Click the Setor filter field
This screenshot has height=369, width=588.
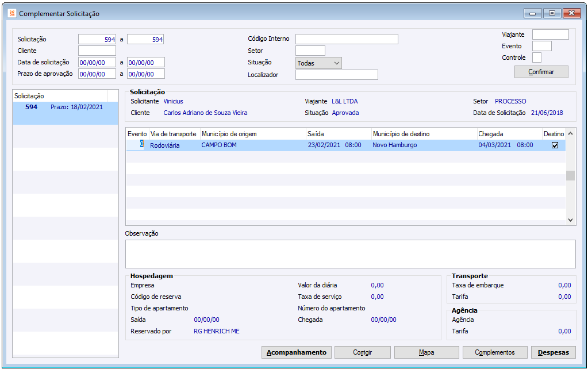click(310, 51)
